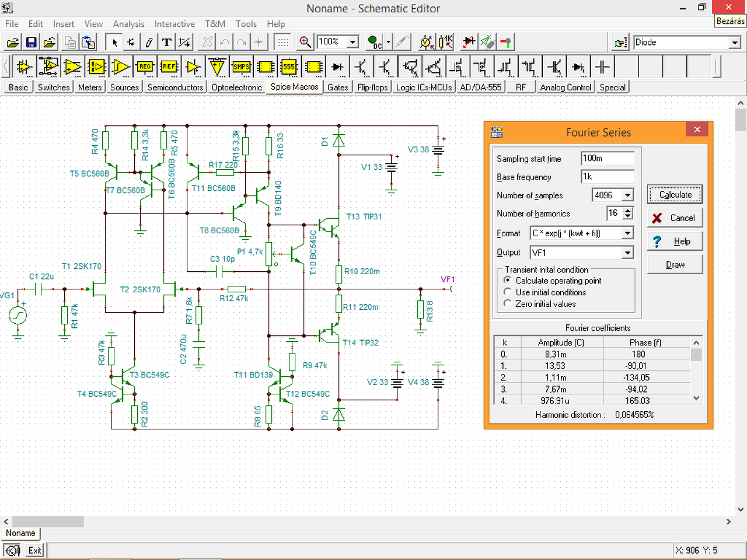Select the REF voltage reference component
The height and width of the screenshot is (560, 747).
[169, 67]
